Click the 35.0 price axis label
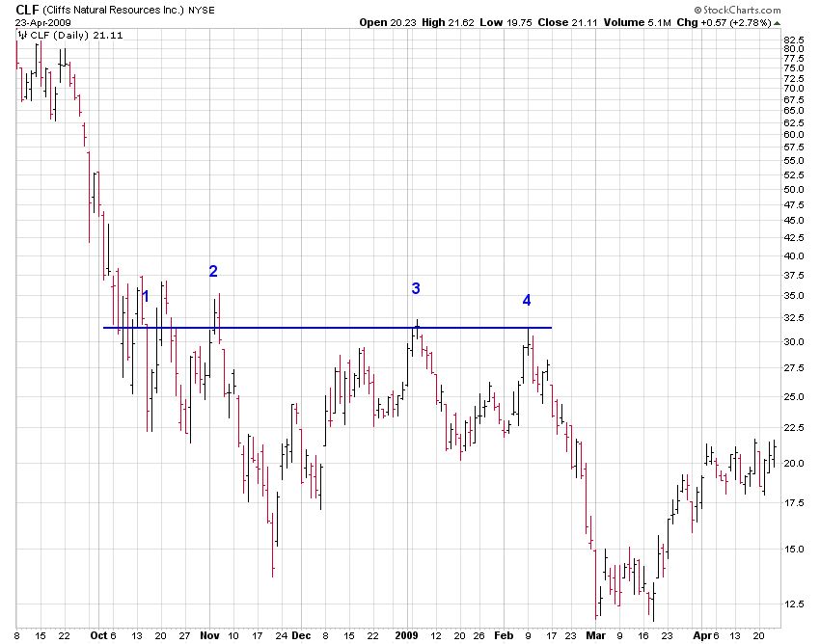Viewport: 820px width, 644px height. [x=793, y=295]
